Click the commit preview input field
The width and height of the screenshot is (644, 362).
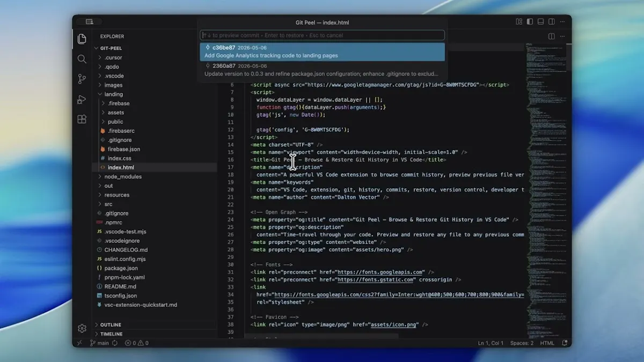322,35
